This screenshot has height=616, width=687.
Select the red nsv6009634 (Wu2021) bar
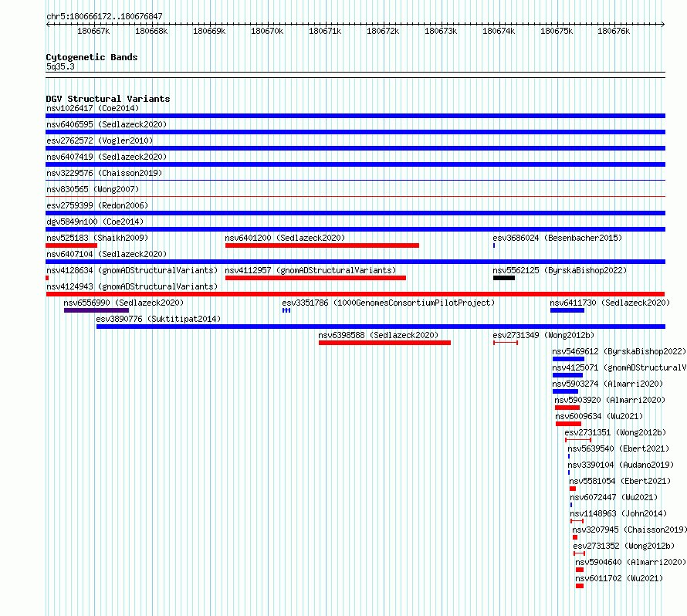pos(568,424)
